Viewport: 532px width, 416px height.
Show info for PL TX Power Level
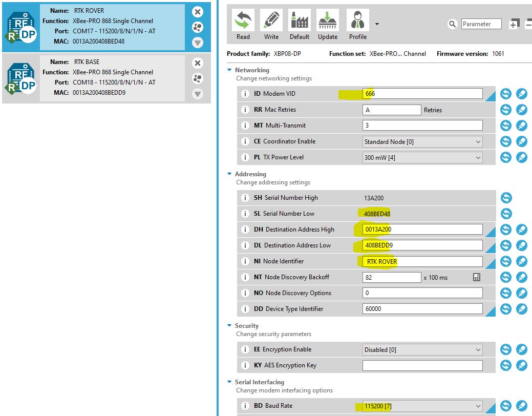pos(245,157)
